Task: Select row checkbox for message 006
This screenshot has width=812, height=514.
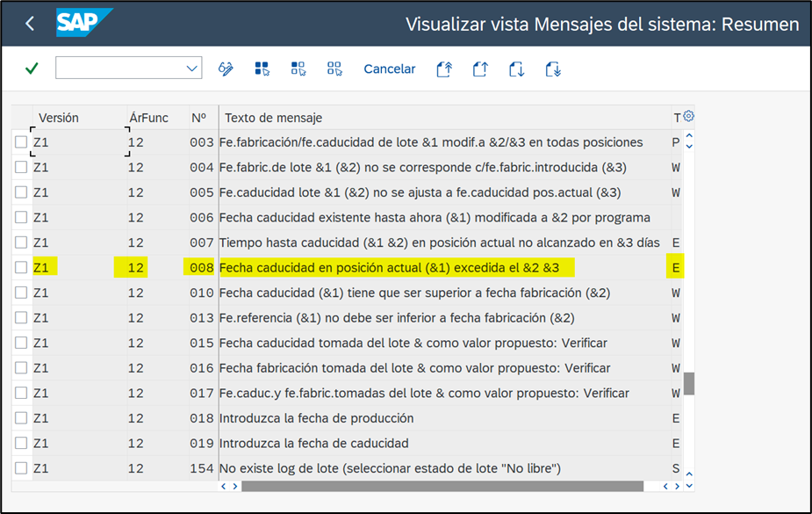Action: [x=21, y=217]
